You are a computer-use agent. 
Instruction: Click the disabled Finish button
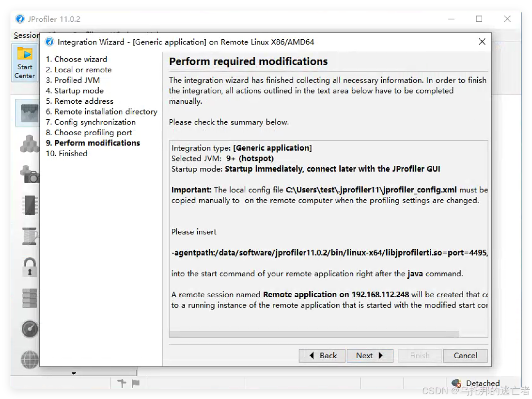(420, 355)
